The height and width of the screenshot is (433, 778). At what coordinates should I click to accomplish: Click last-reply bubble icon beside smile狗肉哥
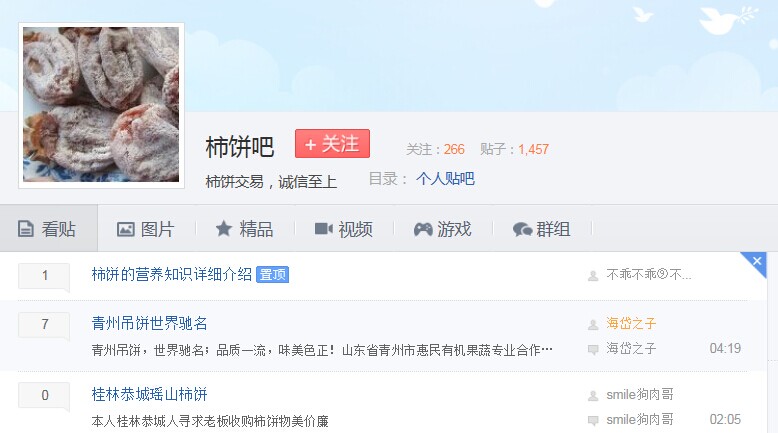click(593, 421)
